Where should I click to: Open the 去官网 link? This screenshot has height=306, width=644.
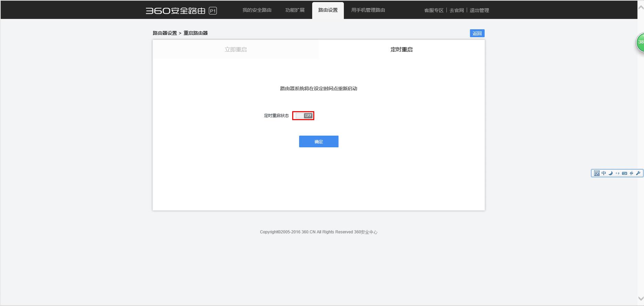click(x=457, y=10)
